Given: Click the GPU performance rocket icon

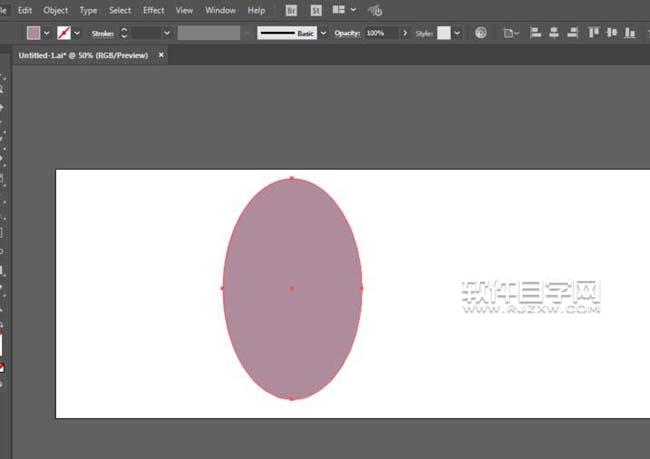Looking at the screenshot, I should 375,10.
